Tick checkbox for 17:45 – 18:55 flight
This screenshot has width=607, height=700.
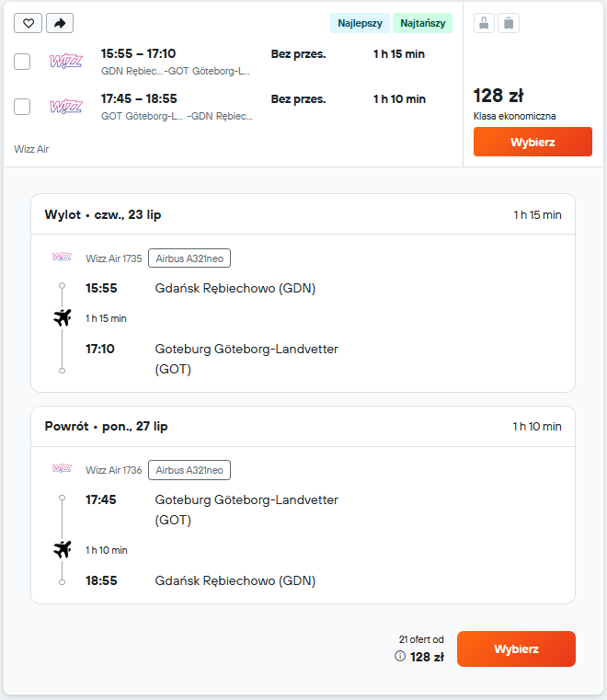[22, 107]
